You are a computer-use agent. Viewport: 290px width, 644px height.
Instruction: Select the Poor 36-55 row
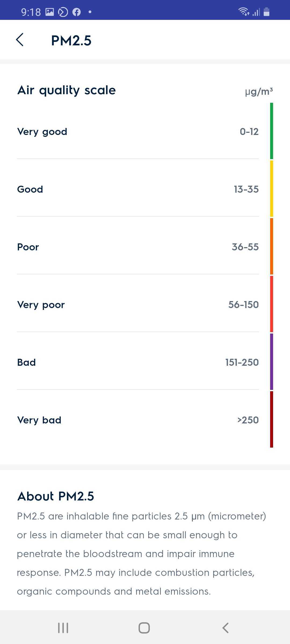tap(138, 247)
